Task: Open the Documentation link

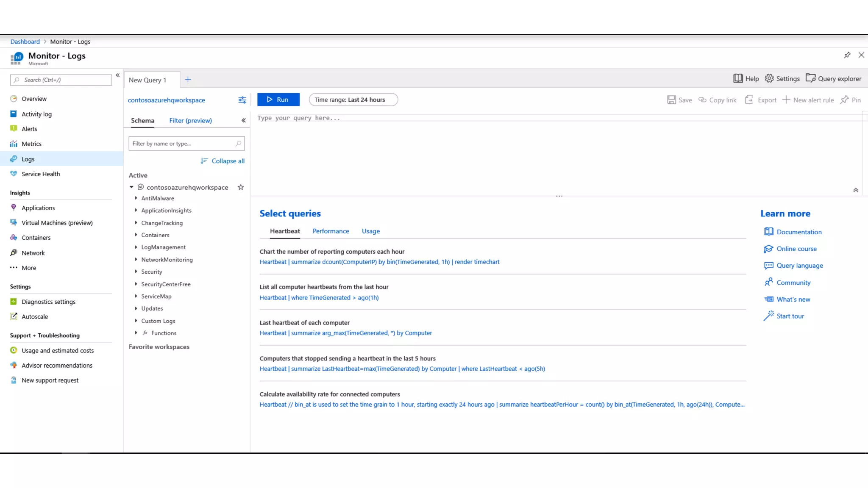Action: tap(798, 232)
